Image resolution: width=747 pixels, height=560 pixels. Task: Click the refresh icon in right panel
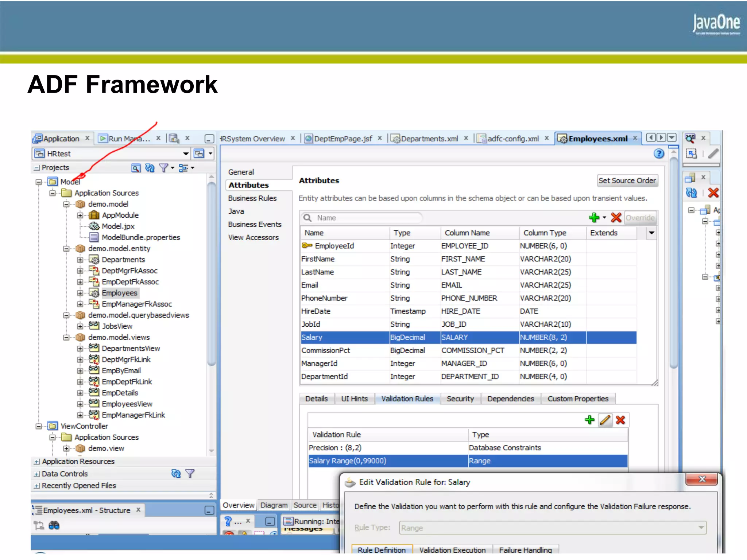(x=692, y=192)
